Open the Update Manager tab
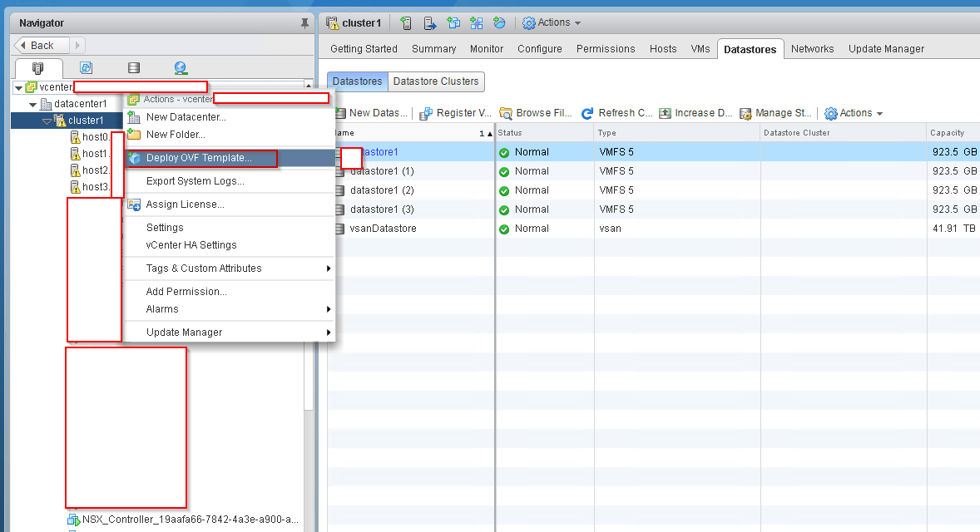980x532 pixels. tap(886, 49)
